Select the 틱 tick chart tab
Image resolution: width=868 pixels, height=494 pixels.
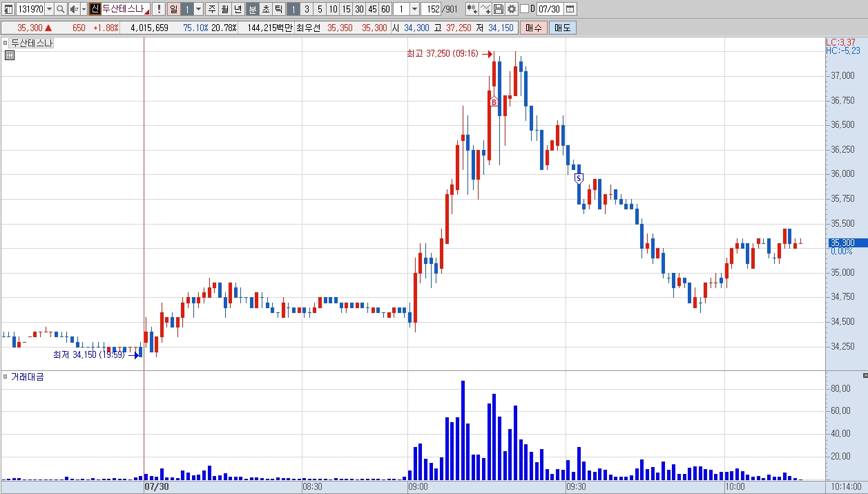pos(278,9)
